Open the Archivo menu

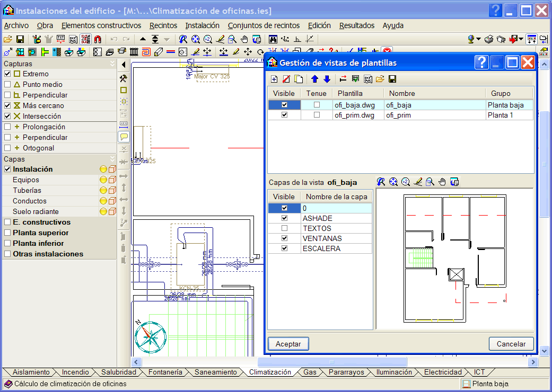pyautogui.click(x=16, y=25)
